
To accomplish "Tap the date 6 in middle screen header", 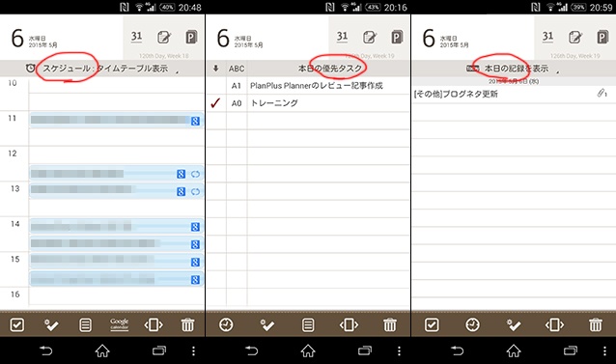I will (223, 38).
